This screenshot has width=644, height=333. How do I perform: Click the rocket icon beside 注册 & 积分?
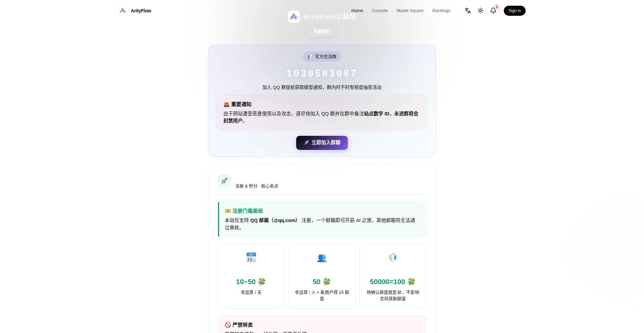(224, 181)
